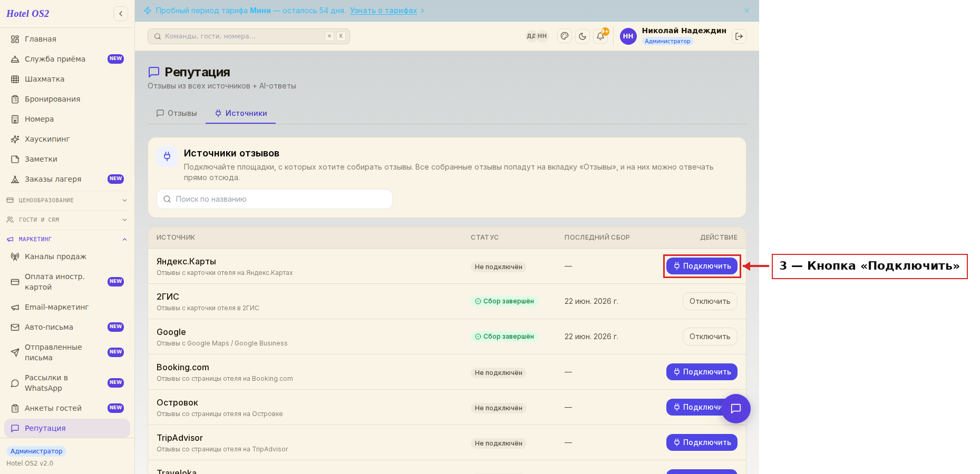Collapse the sidebar with chevron button
Screen dimensions: 980x474
click(121, 14)
